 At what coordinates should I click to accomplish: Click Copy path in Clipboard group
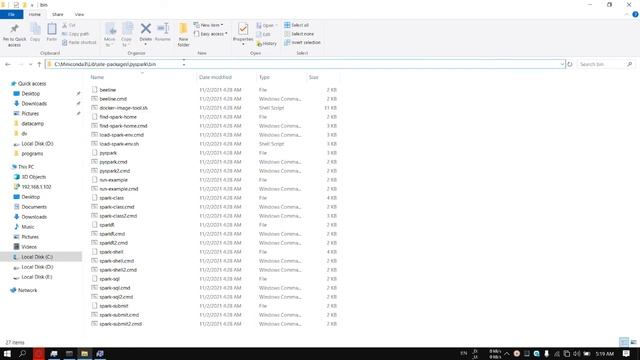tap(76, 34)
